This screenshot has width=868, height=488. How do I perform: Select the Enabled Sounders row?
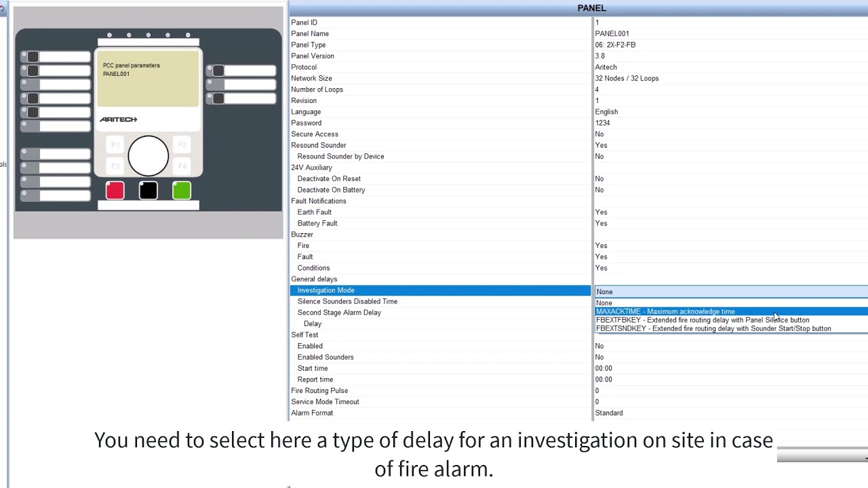click(x=440, y=358)
